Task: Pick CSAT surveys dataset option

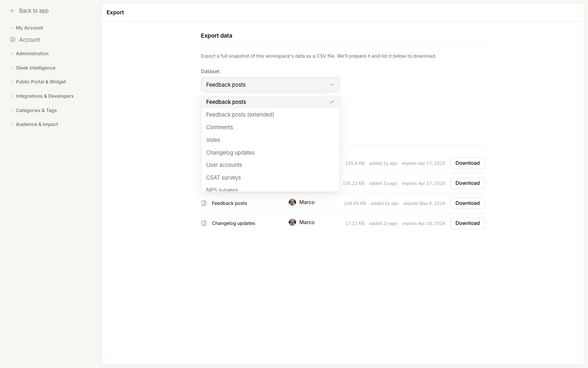Action: [x=270, y=177]
